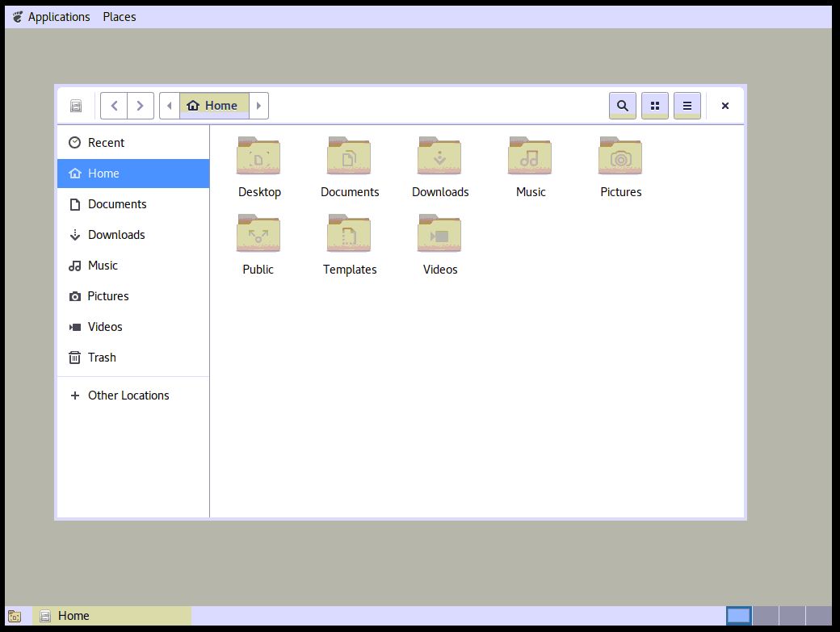The image size is (840, 632).
Task: Click the Files window icon in headerbar
Action: point(76,106)
